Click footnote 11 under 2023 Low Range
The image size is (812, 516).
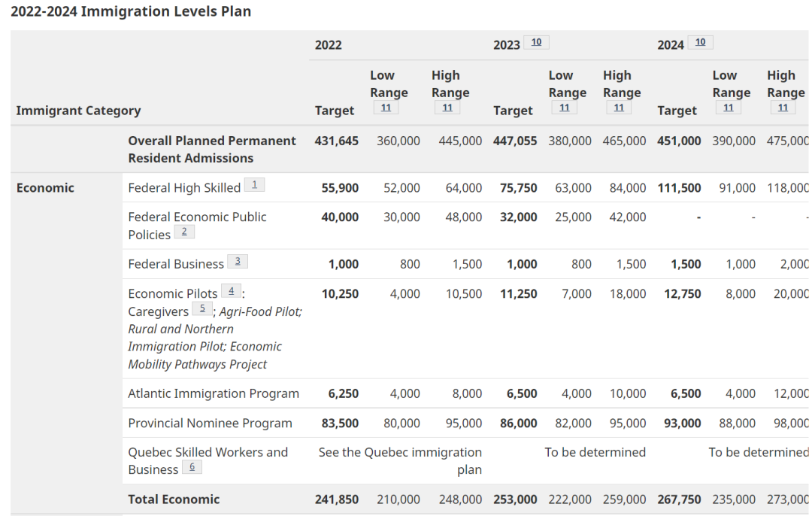564,108
